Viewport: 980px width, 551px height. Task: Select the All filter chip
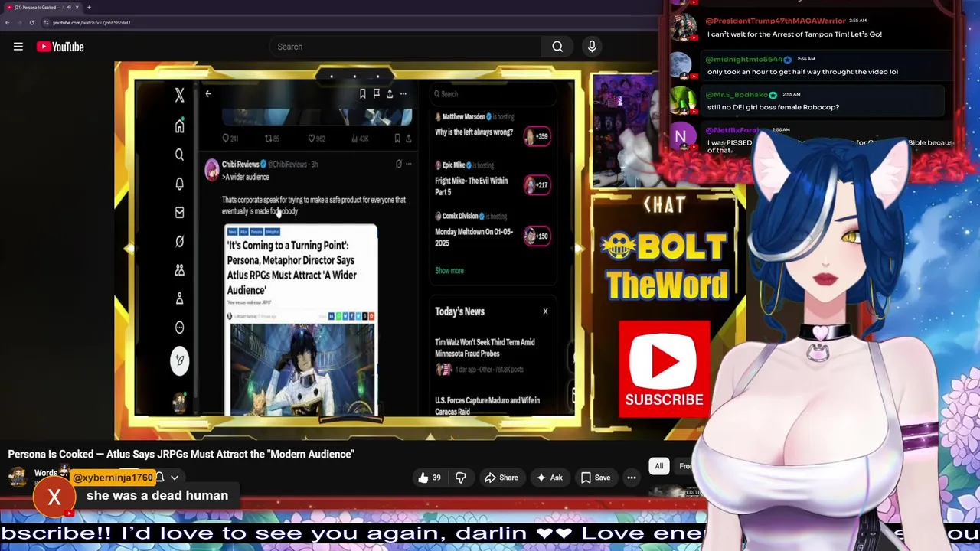coord(658,466)
